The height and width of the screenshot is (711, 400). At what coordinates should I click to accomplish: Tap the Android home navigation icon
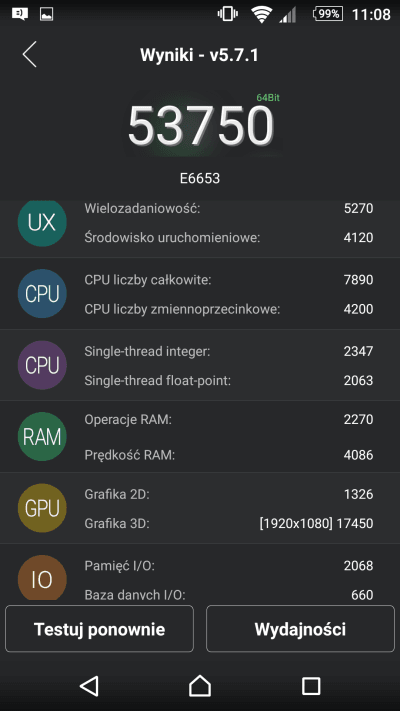(200, 685)
